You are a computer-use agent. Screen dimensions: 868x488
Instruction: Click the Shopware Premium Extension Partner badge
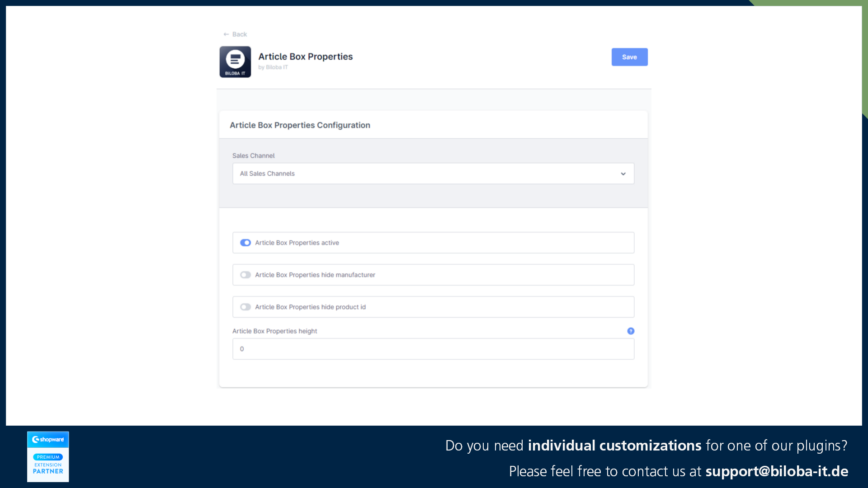click(48, 456)
